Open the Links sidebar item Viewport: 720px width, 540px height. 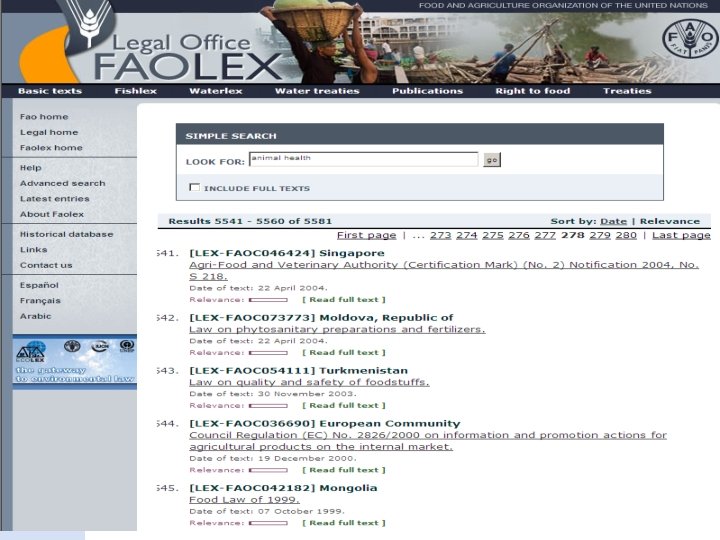pos(34,250)
